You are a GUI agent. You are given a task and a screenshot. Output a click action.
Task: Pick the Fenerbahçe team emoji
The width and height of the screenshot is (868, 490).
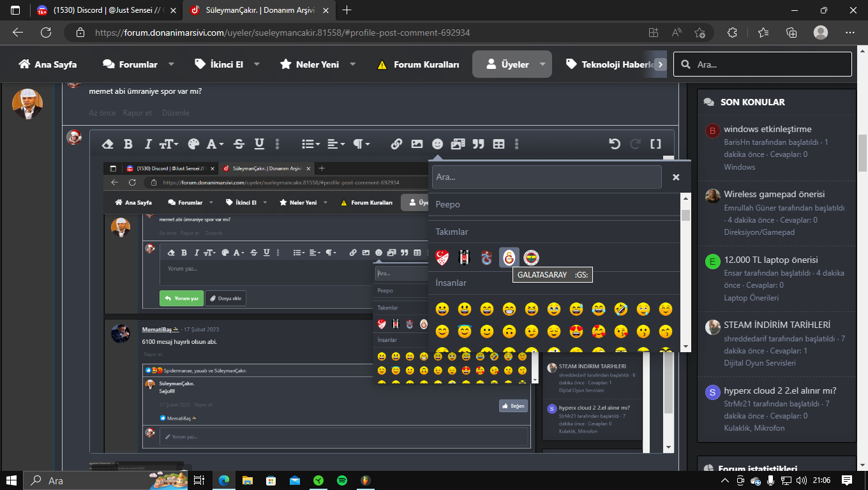[x=531, y=257]
